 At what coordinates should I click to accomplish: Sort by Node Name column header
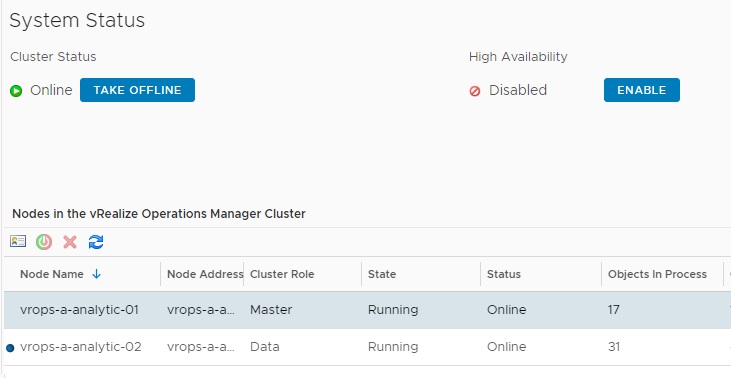point(52,274)
